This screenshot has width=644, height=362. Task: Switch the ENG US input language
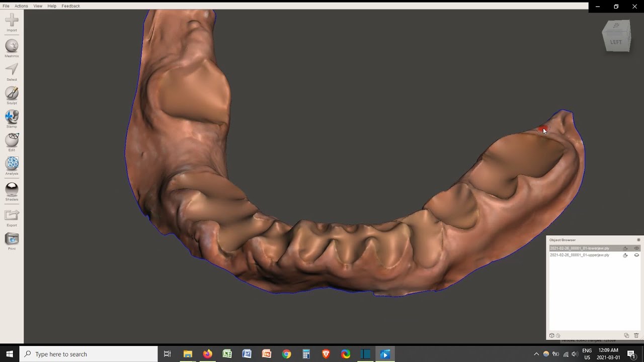point(587,354)
